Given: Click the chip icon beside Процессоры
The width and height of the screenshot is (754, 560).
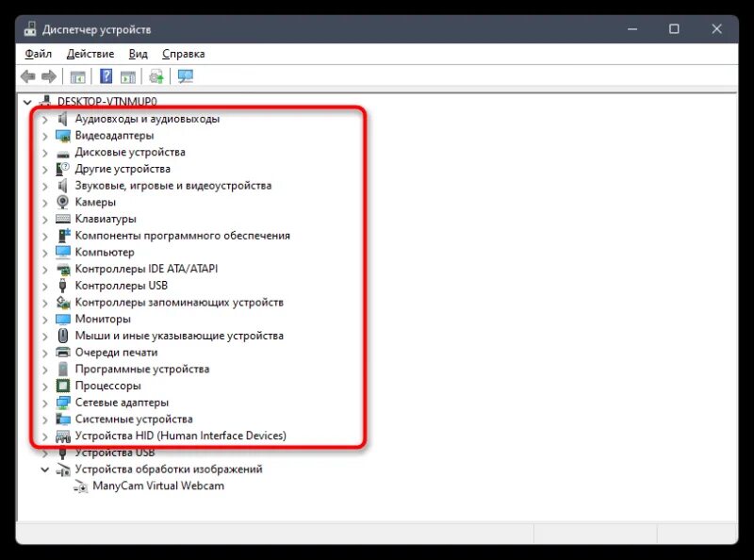Looking at the screenshot, I should 62,386.
